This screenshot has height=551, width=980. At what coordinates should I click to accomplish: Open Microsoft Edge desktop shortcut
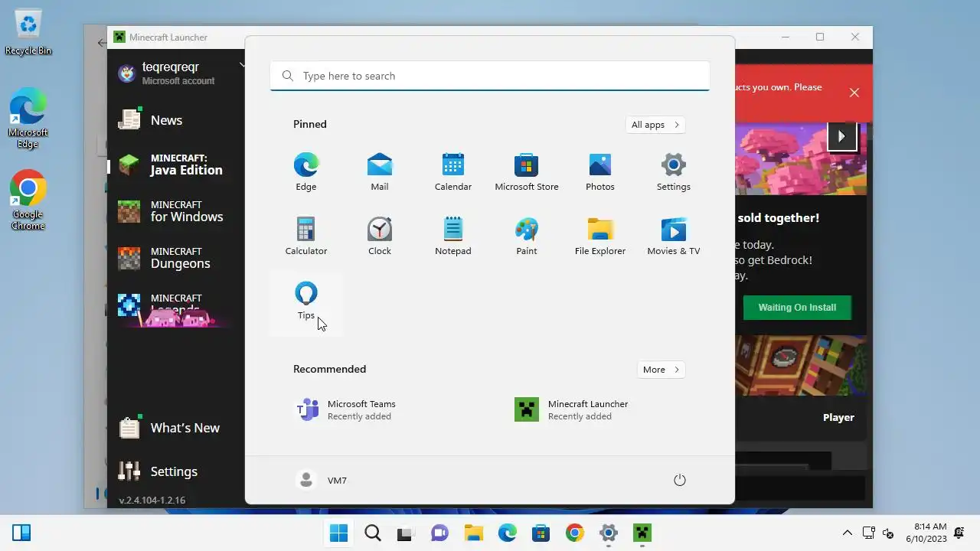click(x=28, y=119)
